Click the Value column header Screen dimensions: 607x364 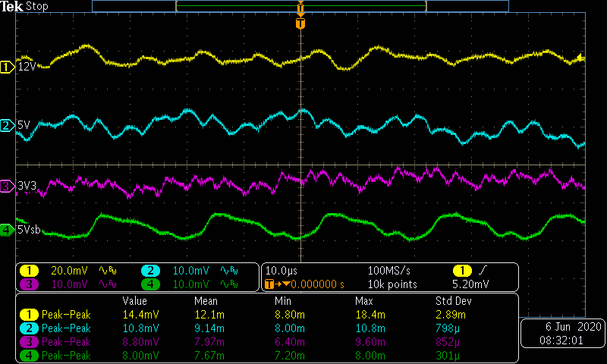(x=134, y=301)
